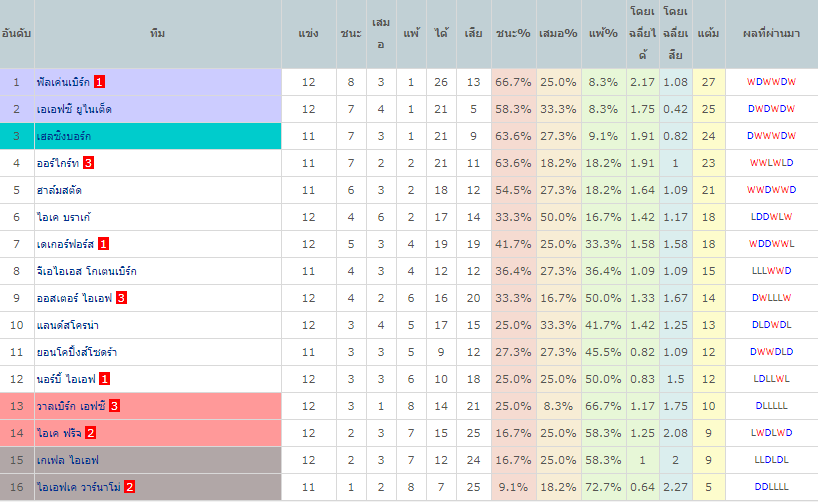Click the ผลที่ผ่านมา column header
Viewport: 818px width, 502px height.
pyautogui.click(x=771, y=34)
